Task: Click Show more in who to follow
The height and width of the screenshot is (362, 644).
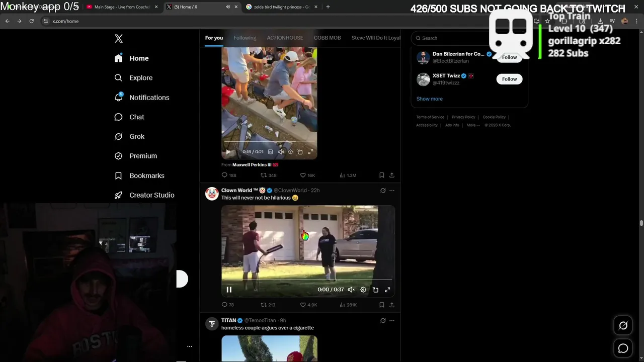Action: (429, 99)
